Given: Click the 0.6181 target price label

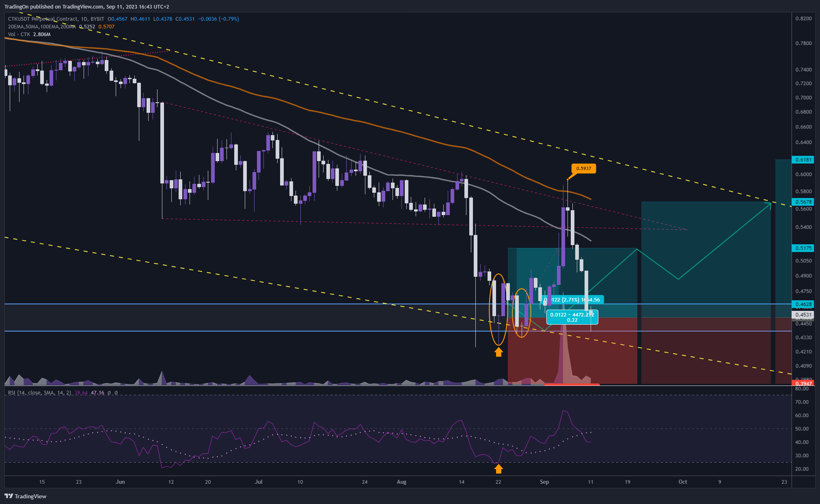Looking at the screenshot, I should coord(803,160).
